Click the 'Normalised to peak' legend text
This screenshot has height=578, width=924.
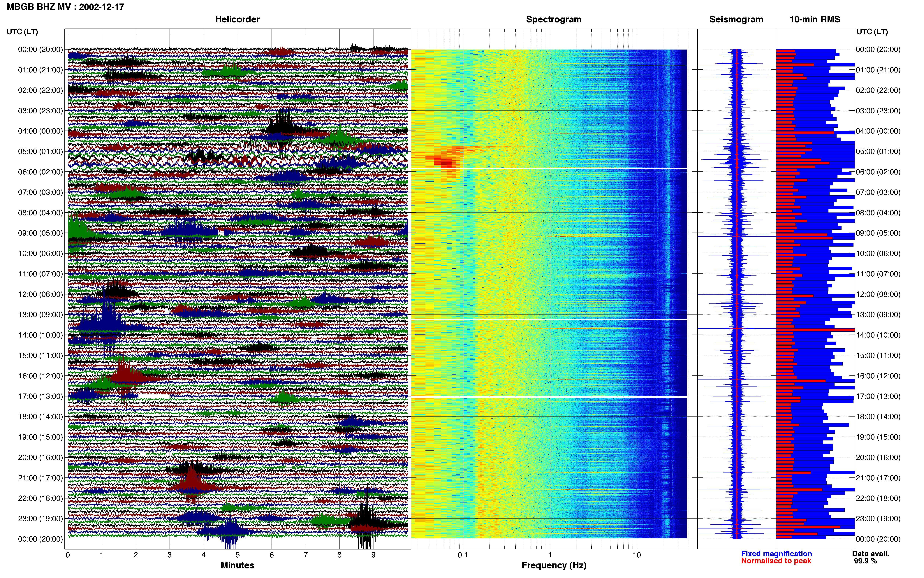coord(776,561)
